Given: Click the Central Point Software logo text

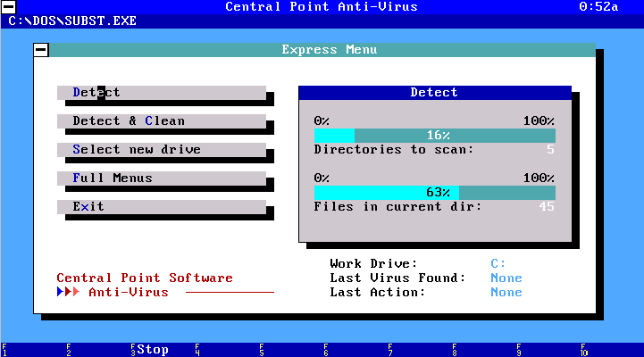Looking at the screenshot, I should pyautogui.click(x=145, y=278).
